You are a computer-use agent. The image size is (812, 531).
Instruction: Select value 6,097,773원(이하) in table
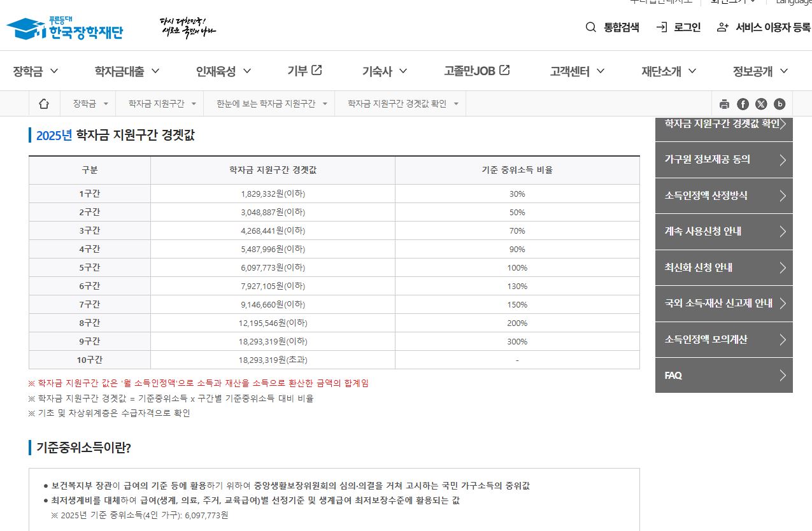click(273, 267)
